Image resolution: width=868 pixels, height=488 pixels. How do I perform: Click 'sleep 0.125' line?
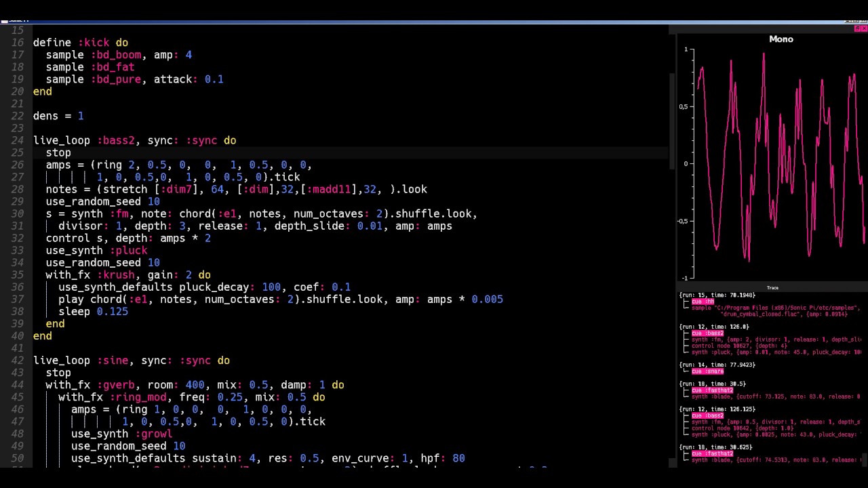[x=93, y=312]
